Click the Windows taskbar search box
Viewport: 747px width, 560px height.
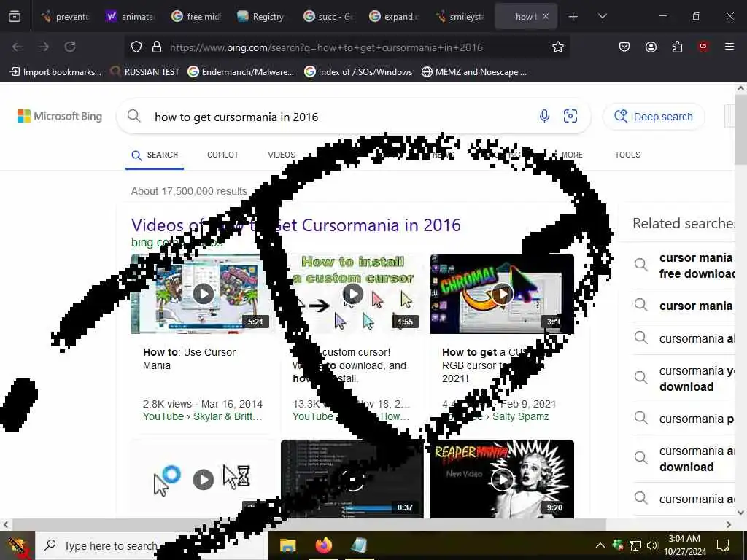152,545
